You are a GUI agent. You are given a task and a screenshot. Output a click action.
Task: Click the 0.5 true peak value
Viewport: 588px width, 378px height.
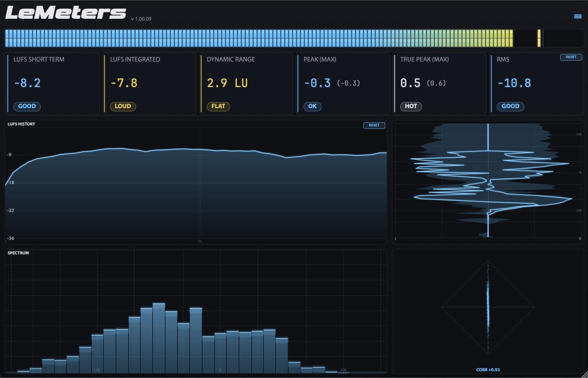click(411, 83)
